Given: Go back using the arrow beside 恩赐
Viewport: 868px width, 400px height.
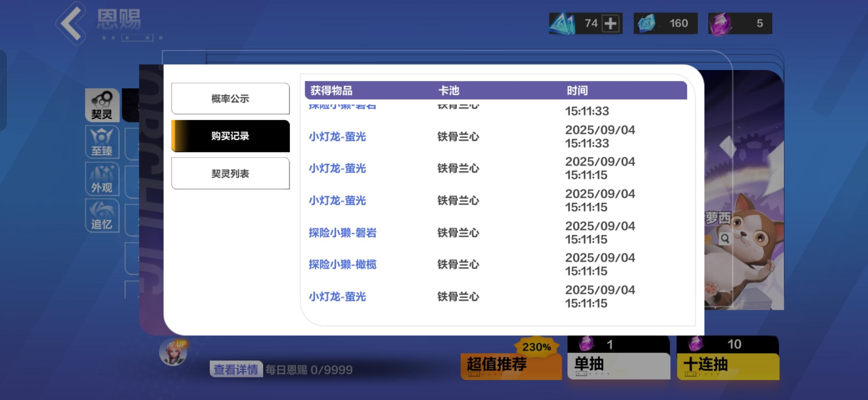Looking at the screenshot, I should tap(71, 24).
